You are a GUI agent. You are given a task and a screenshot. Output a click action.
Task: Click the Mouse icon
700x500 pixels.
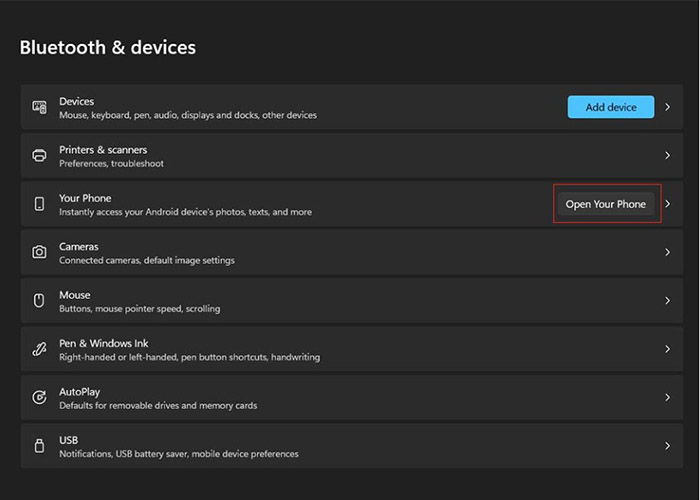[x=39, y=300]
